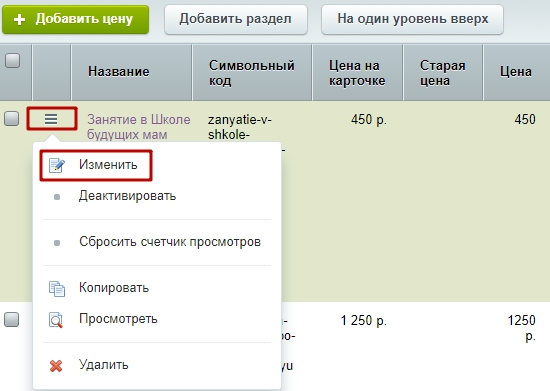Click the 450 р. card price cell
The width and height of the screenshot is (550, 391).
click(x=369, y=120)
